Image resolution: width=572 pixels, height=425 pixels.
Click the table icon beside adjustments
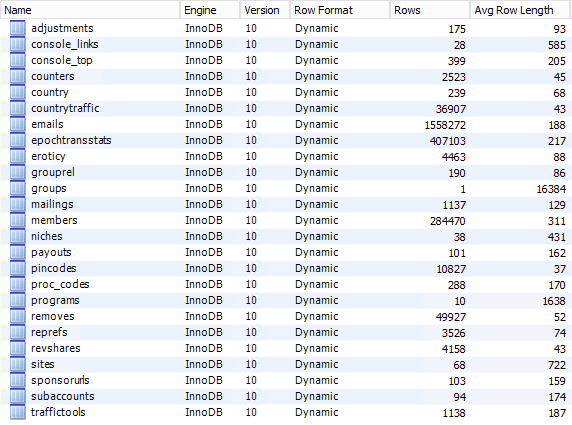pyautogui.click(x=18, y=28)
